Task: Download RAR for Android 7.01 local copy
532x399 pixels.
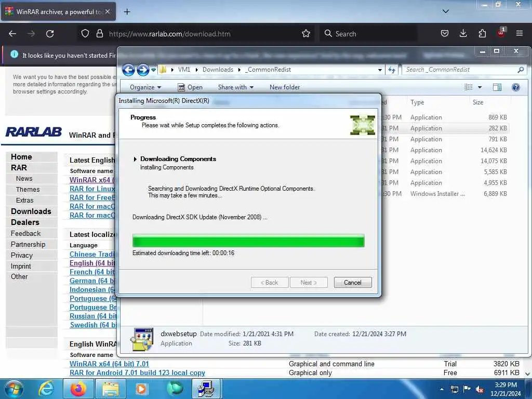Action: click(x=137, y=373)
